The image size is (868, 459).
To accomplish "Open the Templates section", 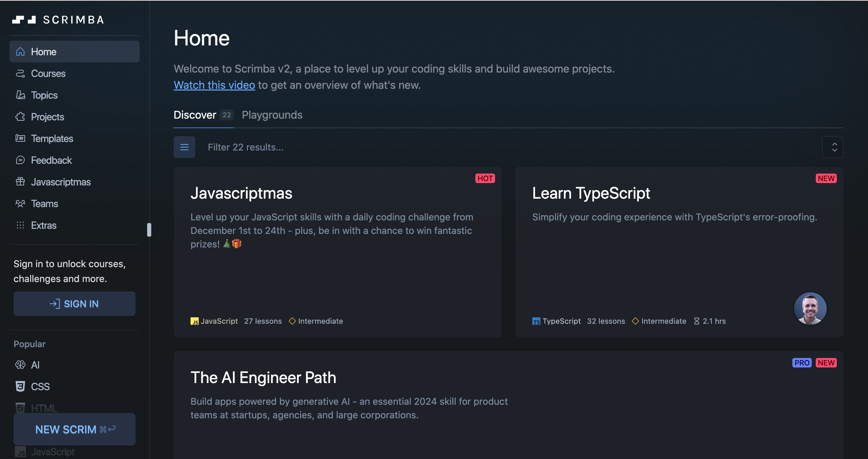I will [52, 139].
